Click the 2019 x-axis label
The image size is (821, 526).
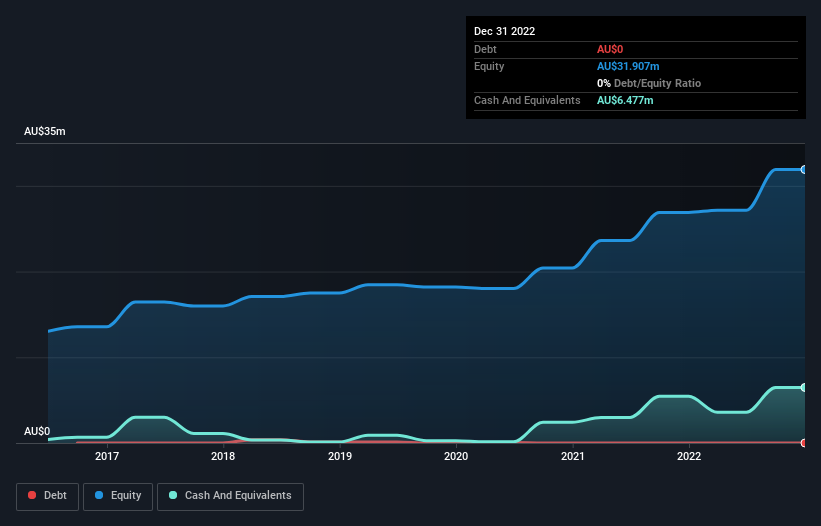coord(340,456)
